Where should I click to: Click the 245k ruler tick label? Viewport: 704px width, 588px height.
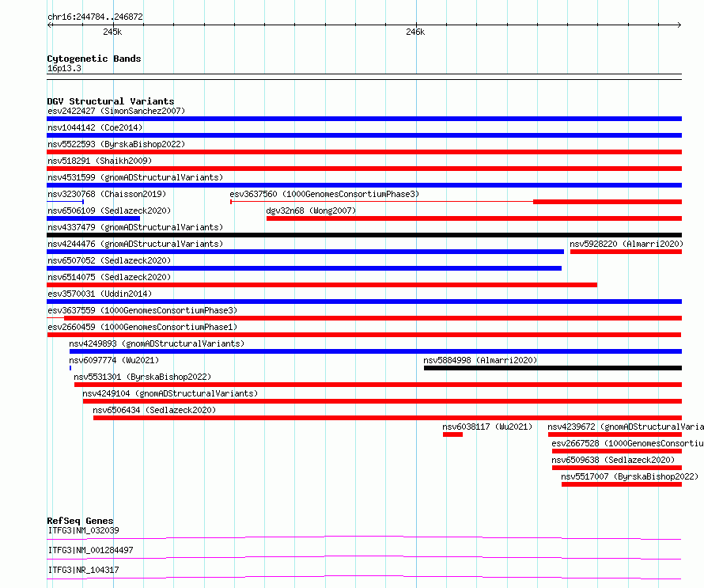[x=112, y=32]
